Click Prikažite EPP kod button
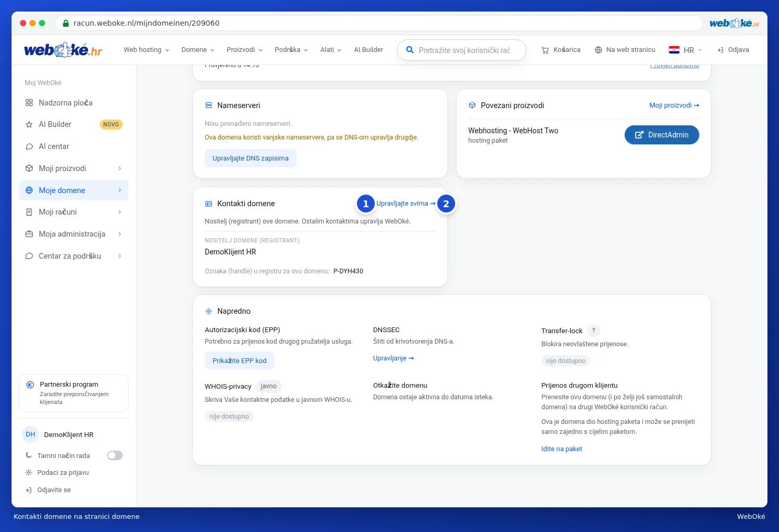The height and width of the screenshot is (532, 779). [x=239, y=360]
